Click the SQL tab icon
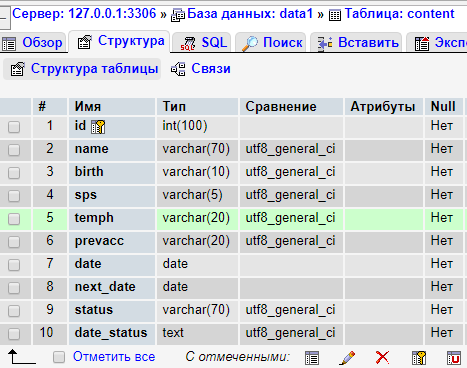 pyautogui.click(x=188, y=43)
